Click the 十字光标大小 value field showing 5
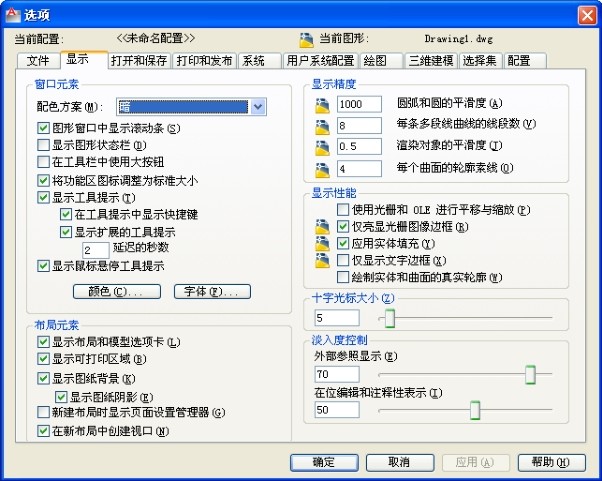 click(x=337, y=318)
